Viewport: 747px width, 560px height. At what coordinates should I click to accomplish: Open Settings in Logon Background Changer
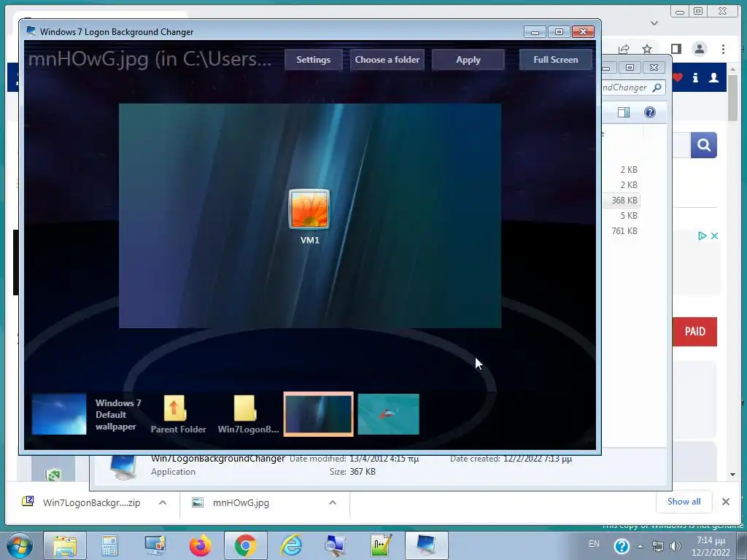click(313, 60)
